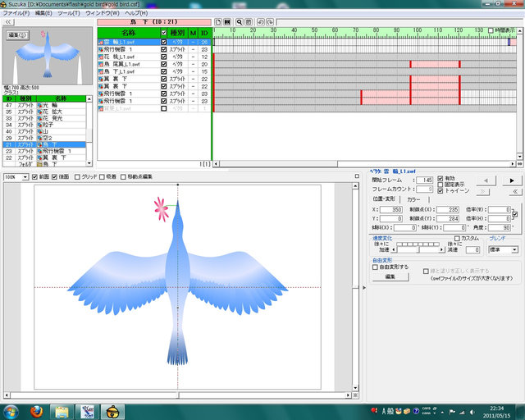The width and height of the screenshot is (525, 420).
Task: Enable 固定表示 checkbox
Action: pyautogui.click(x=441, y=185)
